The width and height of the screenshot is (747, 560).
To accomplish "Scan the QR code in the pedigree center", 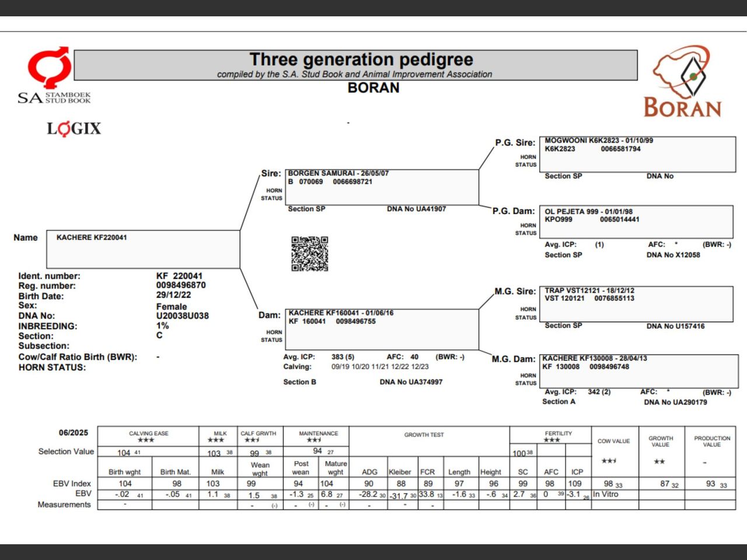I will (x=310, y=254).
